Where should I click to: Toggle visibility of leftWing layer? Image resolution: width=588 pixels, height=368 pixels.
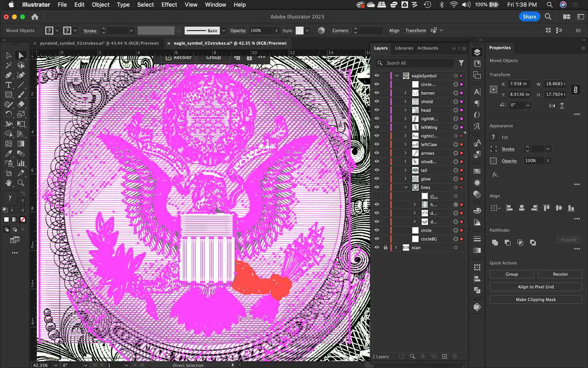pos(377,127)
